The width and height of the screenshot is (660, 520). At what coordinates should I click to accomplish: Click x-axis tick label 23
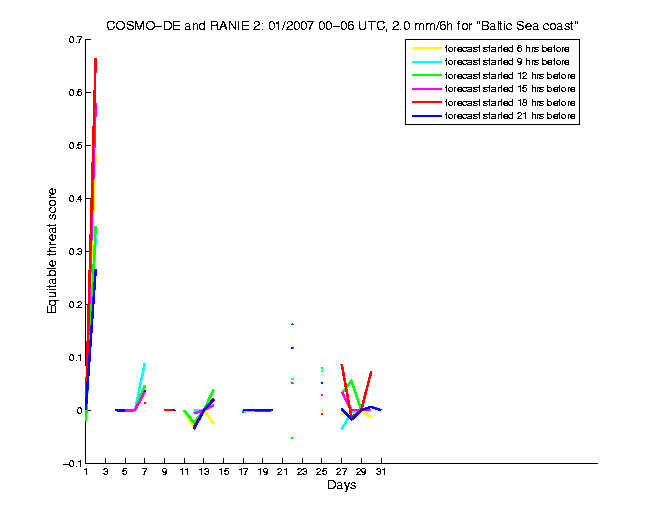tap(302, 472)
